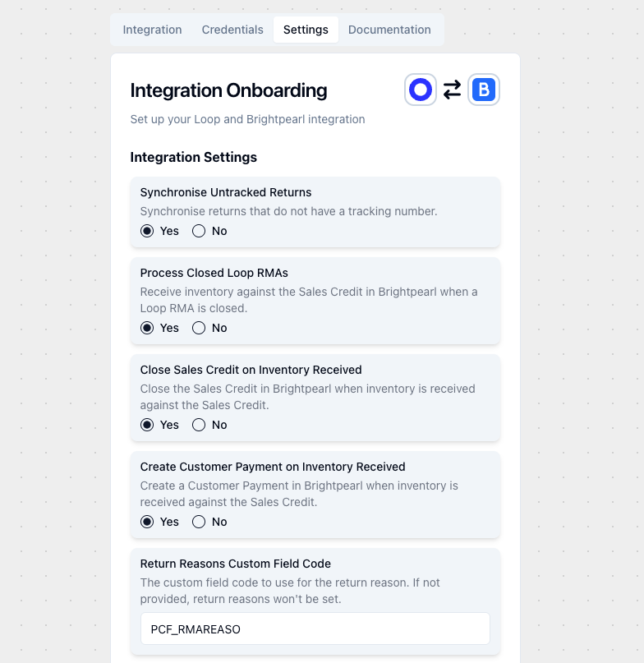
Task: Choose Yes for Process Closed Loop RMAs
Action: coord(147,328)
